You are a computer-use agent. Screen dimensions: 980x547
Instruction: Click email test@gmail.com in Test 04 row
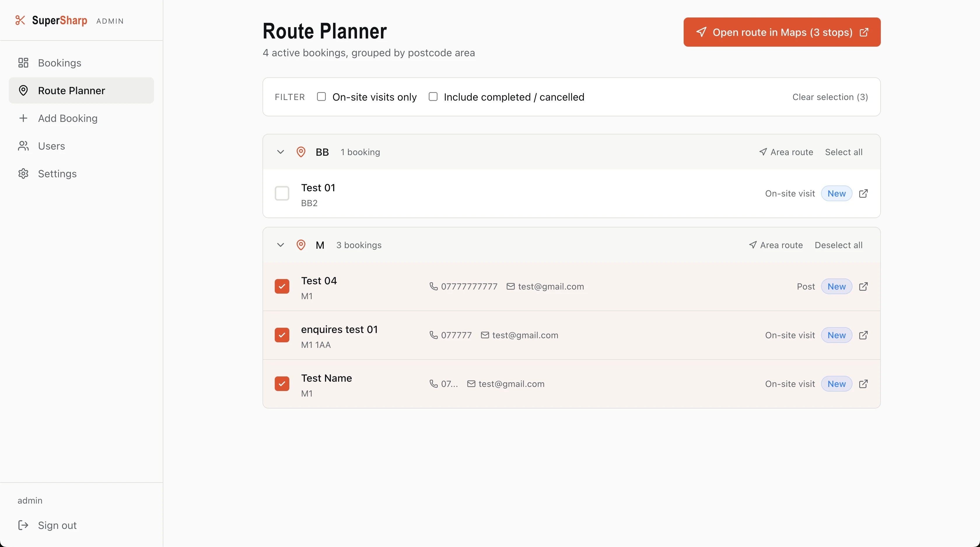tap(551, 286)
